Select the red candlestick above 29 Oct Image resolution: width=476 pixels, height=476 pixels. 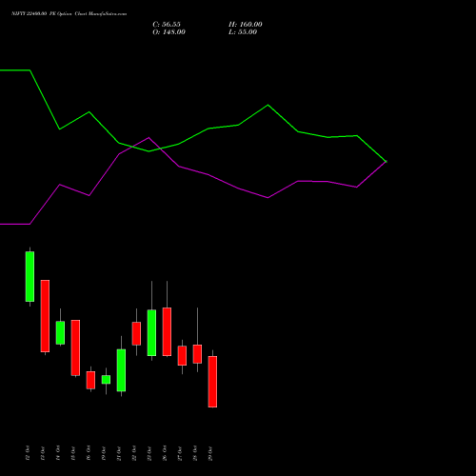[212, 382]
